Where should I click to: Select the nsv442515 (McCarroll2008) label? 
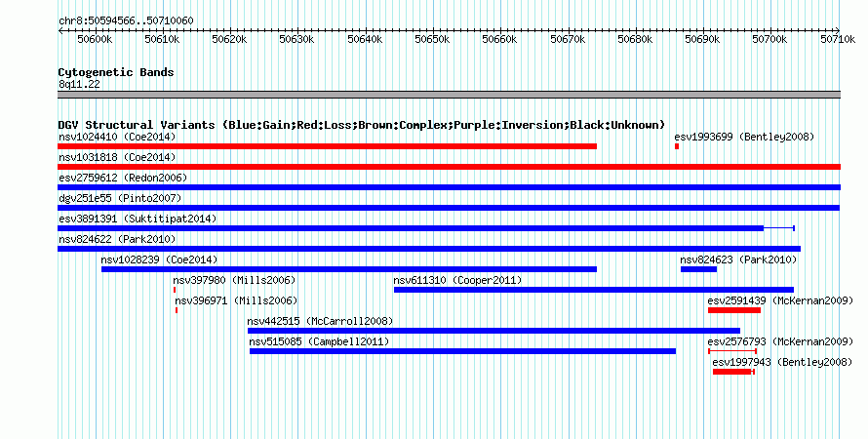coord(320,321)
